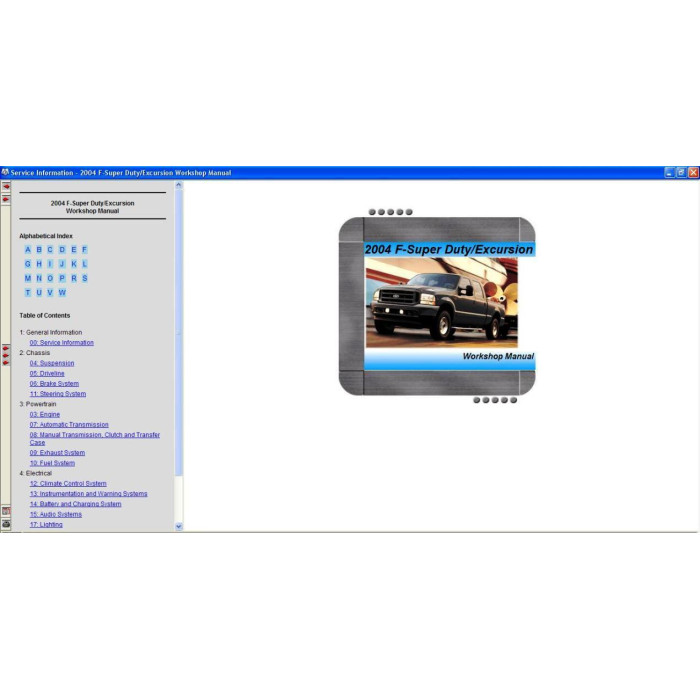The width and height of the screenshot is (700, 700).
Task: Open alphabetical index letter E
Action: [74, 250]
